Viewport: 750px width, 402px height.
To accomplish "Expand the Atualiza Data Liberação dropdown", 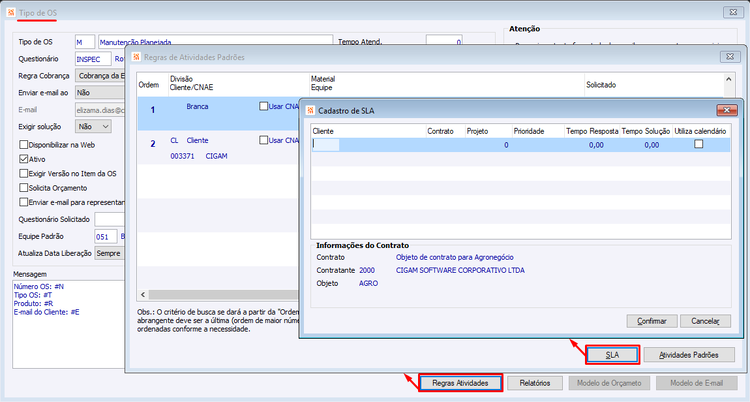I will pos(109,253).
